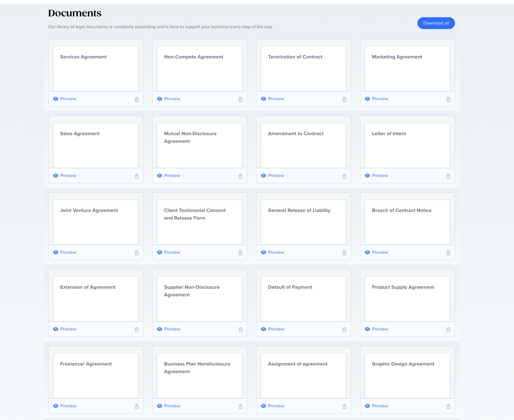Open the Joint Venture Agreement thumbnail
This screenshot has width=514, height=420.
pos(96,222)
